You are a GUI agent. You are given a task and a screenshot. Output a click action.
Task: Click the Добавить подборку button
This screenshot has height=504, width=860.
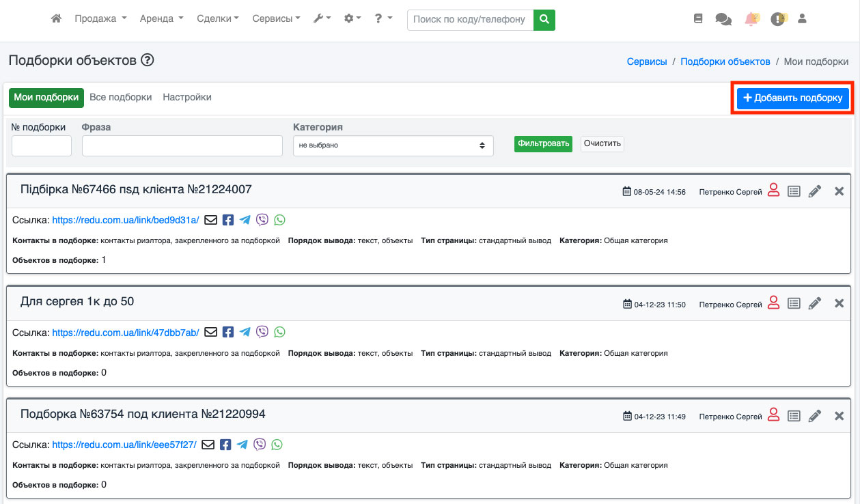(x=792, y=98)
